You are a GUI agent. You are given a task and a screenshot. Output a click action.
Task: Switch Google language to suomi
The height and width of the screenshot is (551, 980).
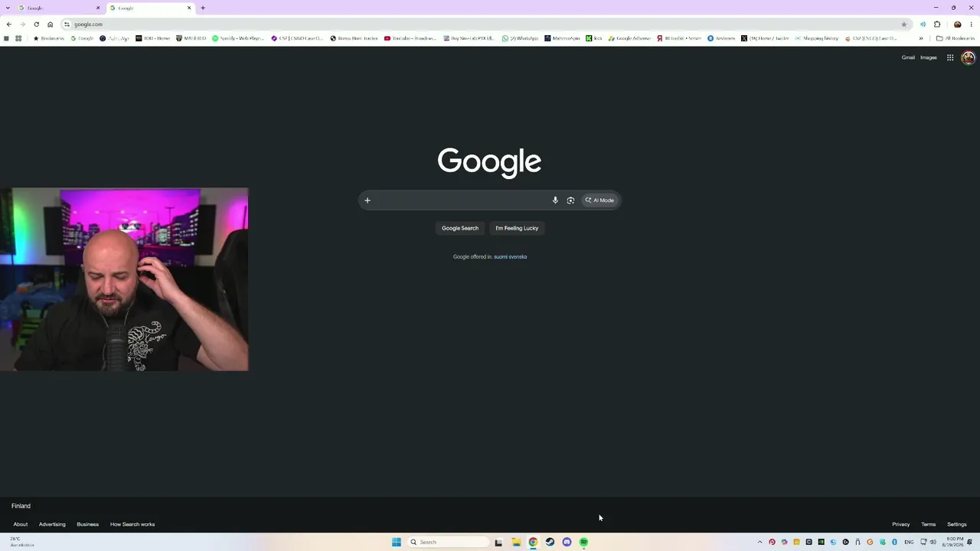coord(501,257)
